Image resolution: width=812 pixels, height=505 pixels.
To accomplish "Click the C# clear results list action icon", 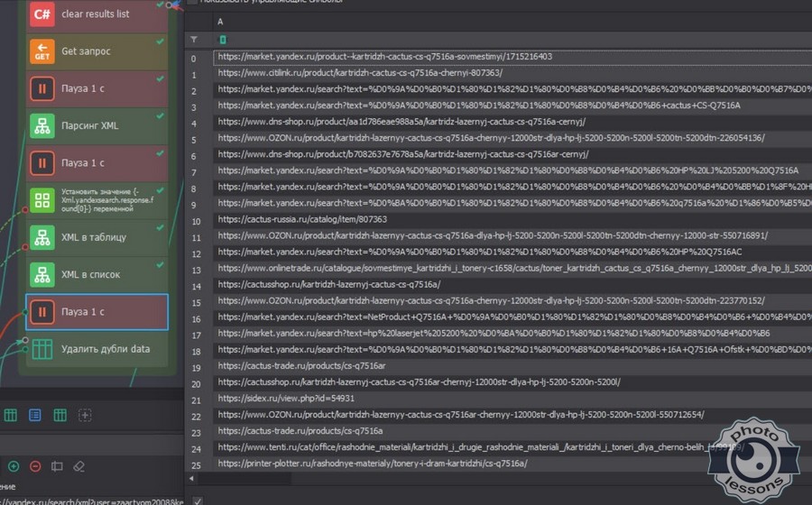I will point(42,14).
